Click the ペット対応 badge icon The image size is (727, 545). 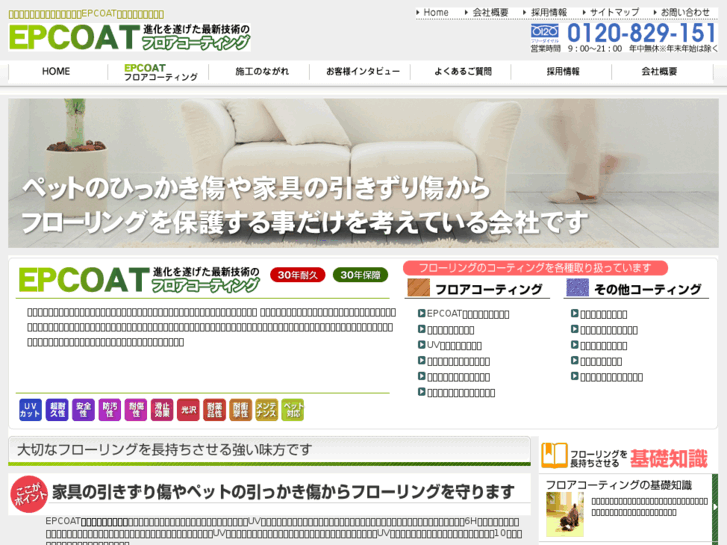293,410
